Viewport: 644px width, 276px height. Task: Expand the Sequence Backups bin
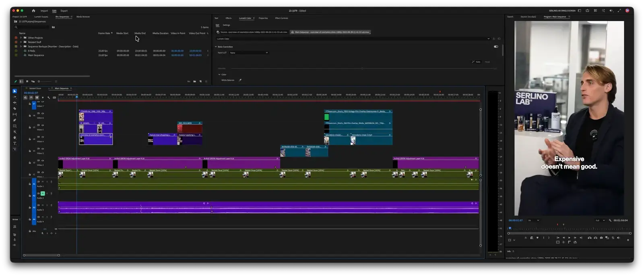21,46
